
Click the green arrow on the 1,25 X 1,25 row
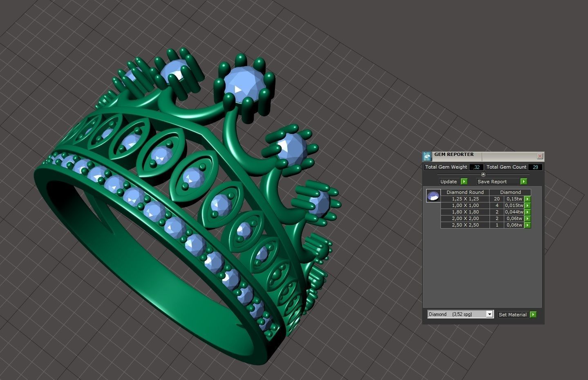(x=528, y=199)
